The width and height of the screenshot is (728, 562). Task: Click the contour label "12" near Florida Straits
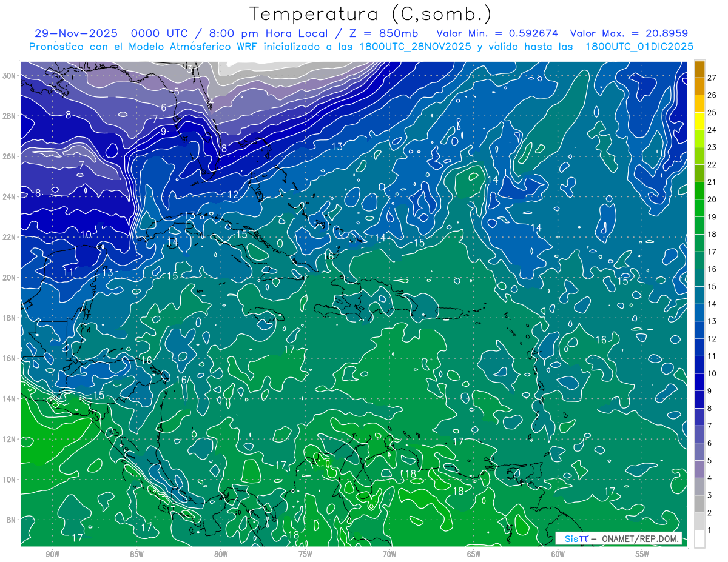233,195
